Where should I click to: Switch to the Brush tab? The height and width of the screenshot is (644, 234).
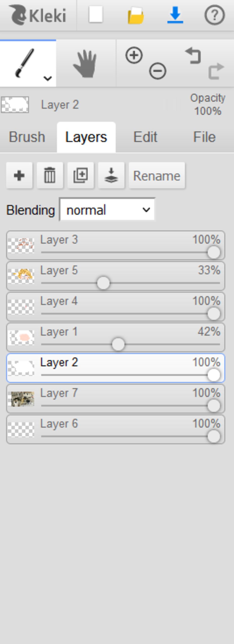tap(27, 137)
